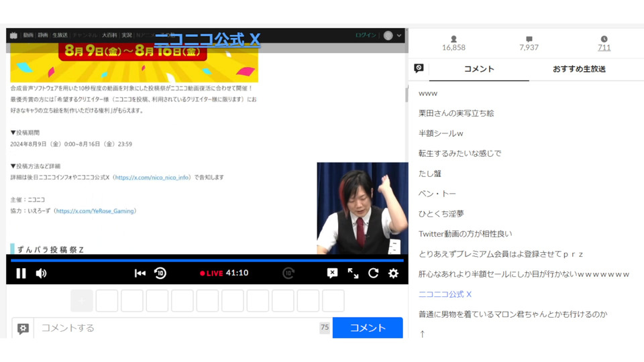The width and height of the screenshot is (644, 362).
Task: Open the 生放送 menu in top bar
Action: click(x=60, y=36)
